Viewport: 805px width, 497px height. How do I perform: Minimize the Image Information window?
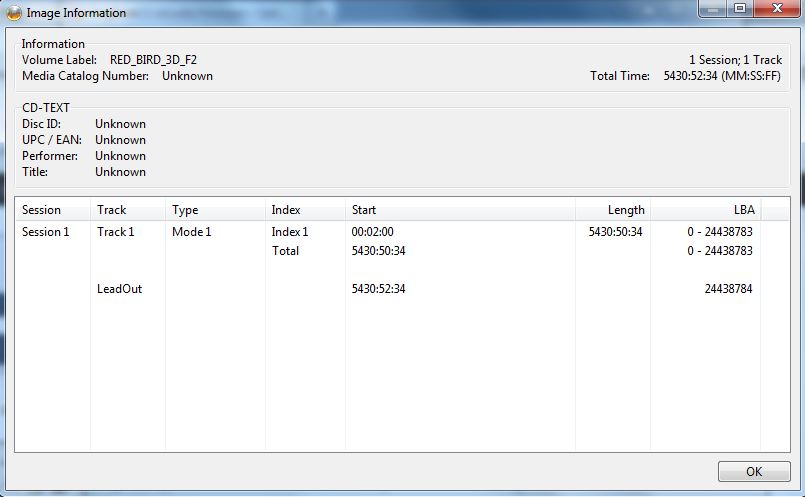pos(713,9)
